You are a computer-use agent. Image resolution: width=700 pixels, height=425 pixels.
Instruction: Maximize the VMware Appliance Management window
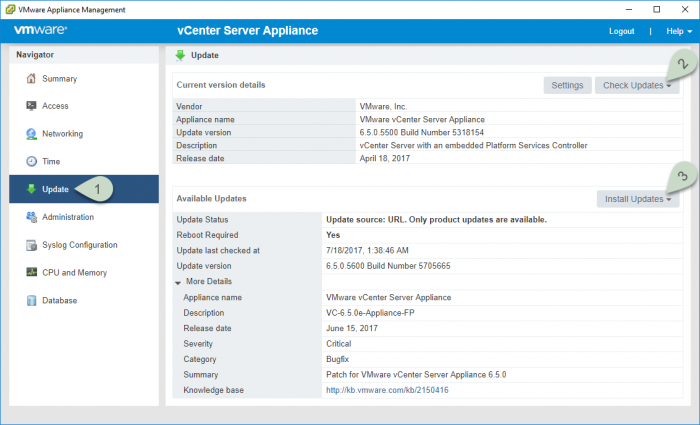pyautogui.click(x=657, y=9)
